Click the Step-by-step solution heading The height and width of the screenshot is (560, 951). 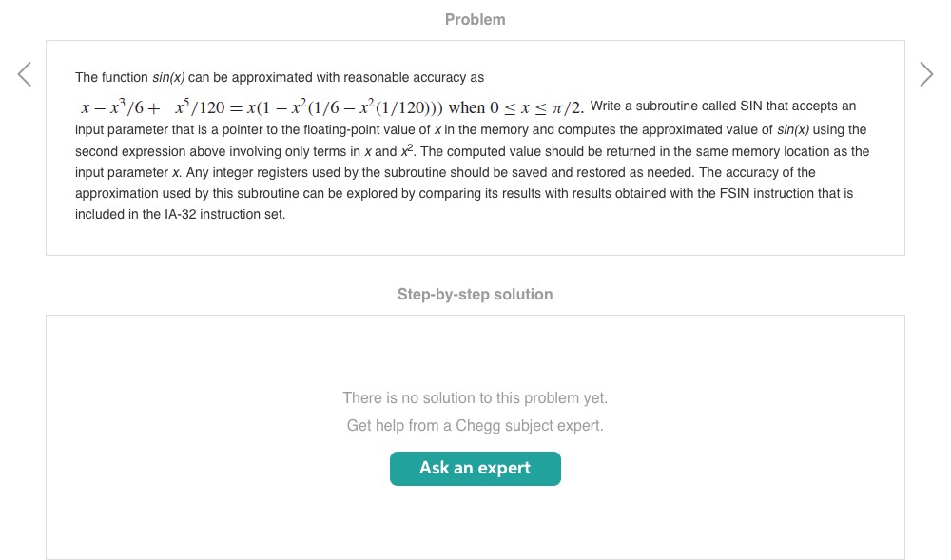[475, 295]
